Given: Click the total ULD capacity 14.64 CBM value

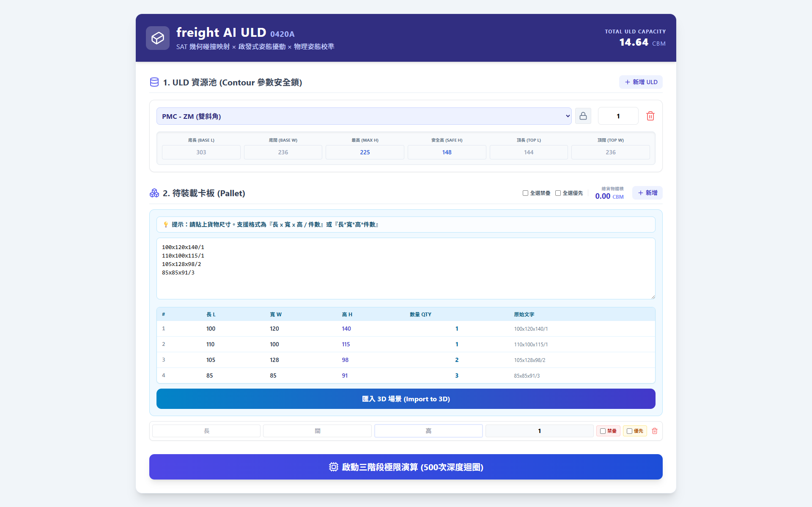Looking at the screenshot, I should 642,42.
